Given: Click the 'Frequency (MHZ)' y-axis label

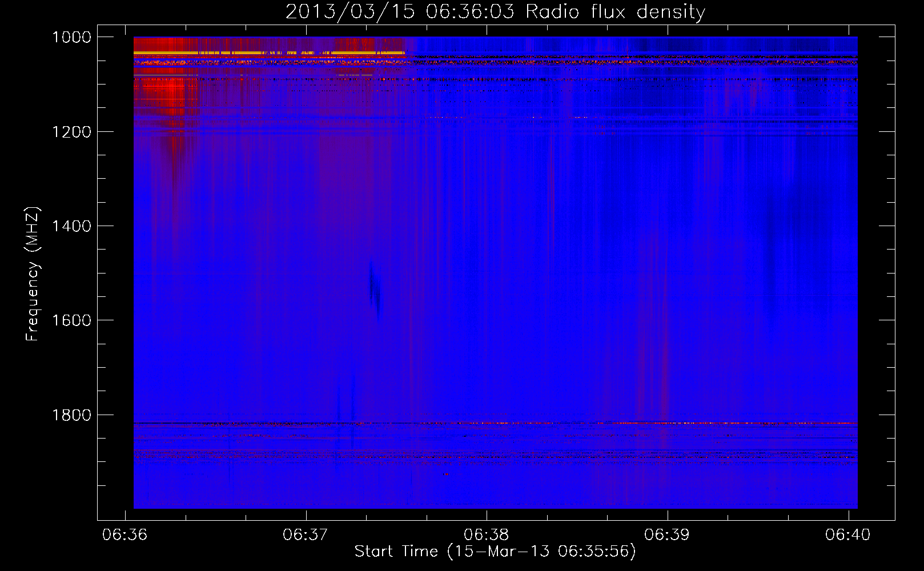Looking at the screenshot, I should 33,274.
